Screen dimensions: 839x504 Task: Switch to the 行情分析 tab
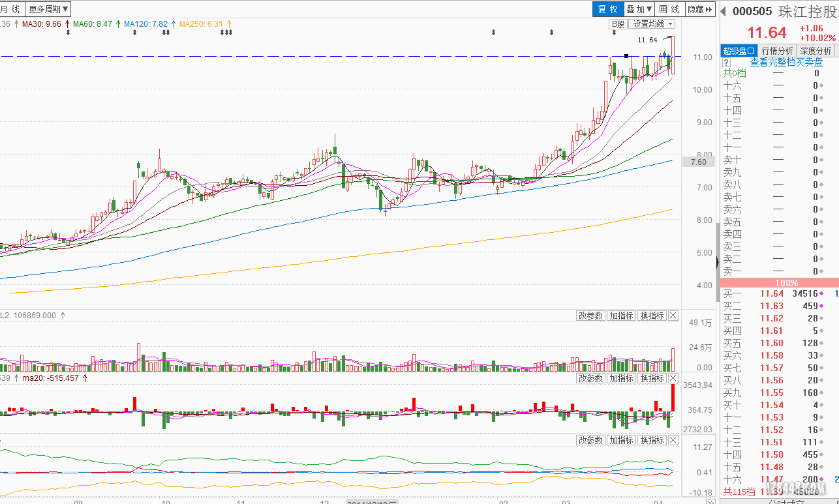point(777,50)
